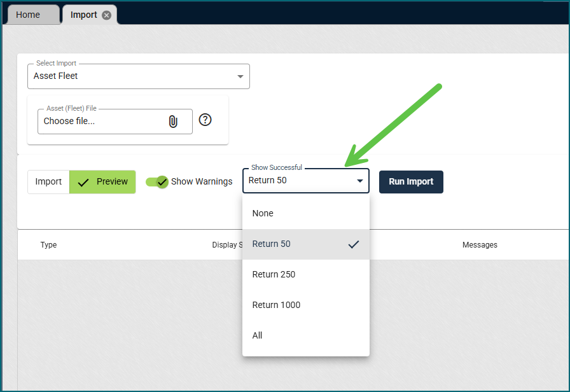Collapse the Show Successful dropdown arrow
Image resolution: width=570 pixels, height=392 pixels.
(x=359, y=181)
